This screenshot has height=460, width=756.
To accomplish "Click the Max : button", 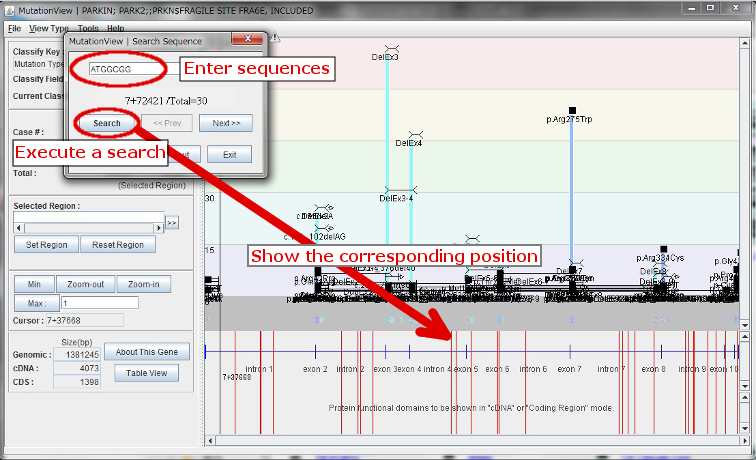I will pyautogui.click(x=35, y=303).
